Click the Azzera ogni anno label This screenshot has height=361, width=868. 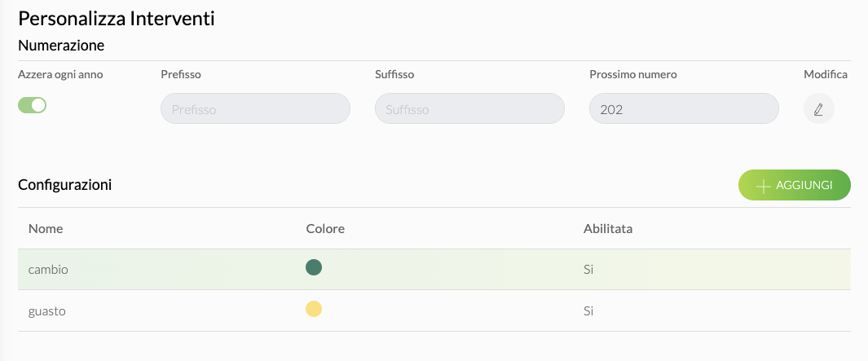tap(60, 74)
